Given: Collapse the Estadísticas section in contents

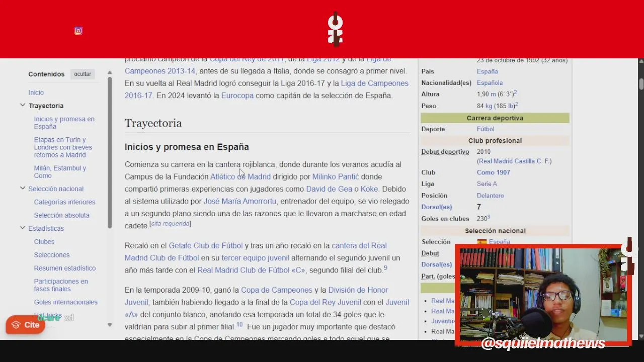Looking at the screenshot, I should pyautogui.click(x=23, y=228).
